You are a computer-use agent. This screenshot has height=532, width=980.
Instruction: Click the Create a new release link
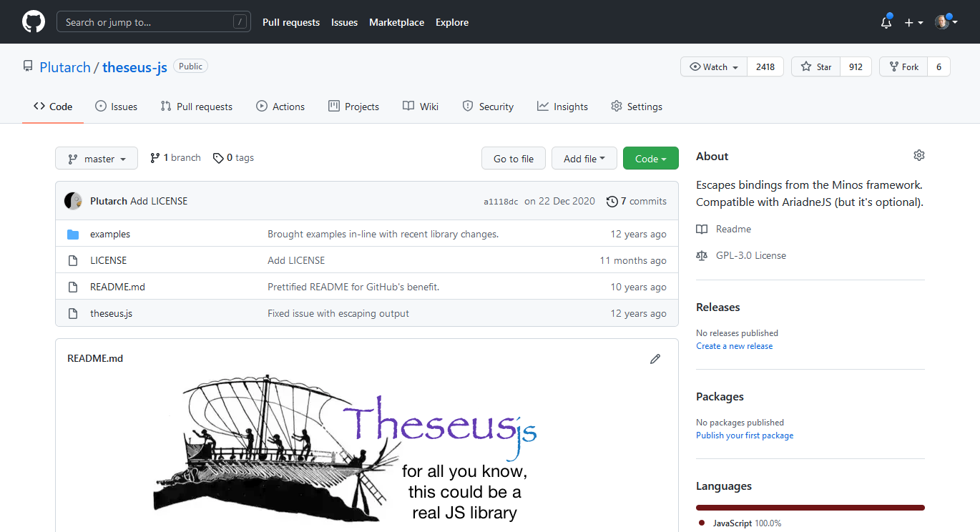[734, 346]
